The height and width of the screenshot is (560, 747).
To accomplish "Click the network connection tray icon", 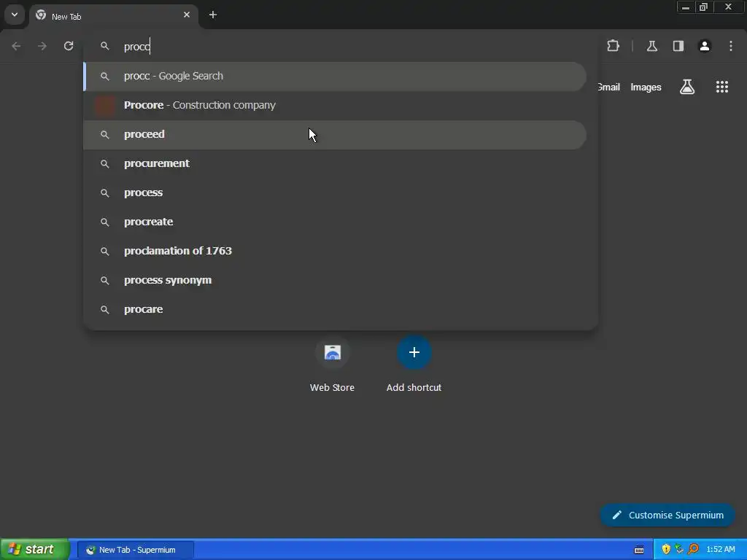I will pyautogui.click(x=679, y=549).
